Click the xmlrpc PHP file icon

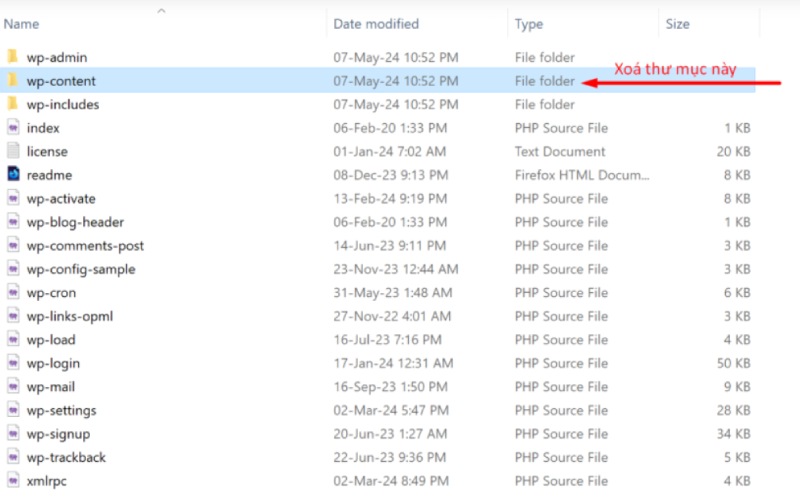click(x=13, y=481)
